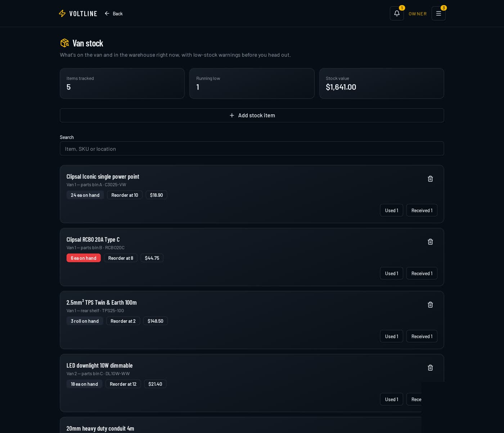Receive one Clipsal Iconic power point
Image resolution: width=504 pixels, height=433 pixels.
pos(422,210)
